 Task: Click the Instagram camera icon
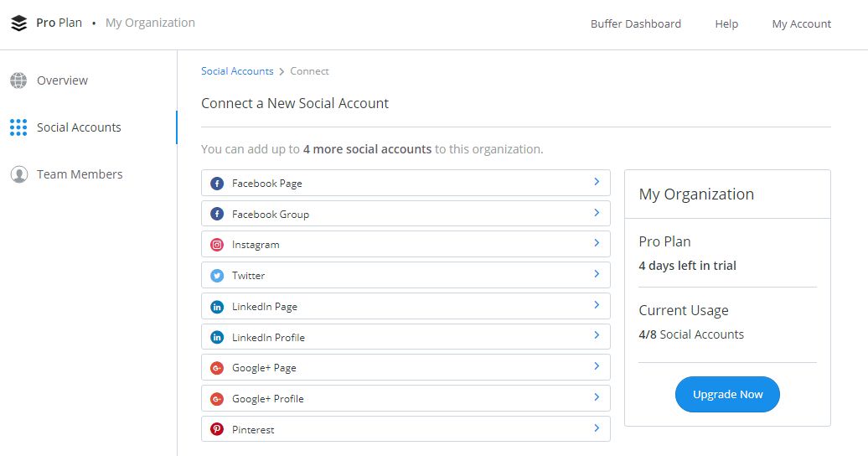click(x=217, y=244)
